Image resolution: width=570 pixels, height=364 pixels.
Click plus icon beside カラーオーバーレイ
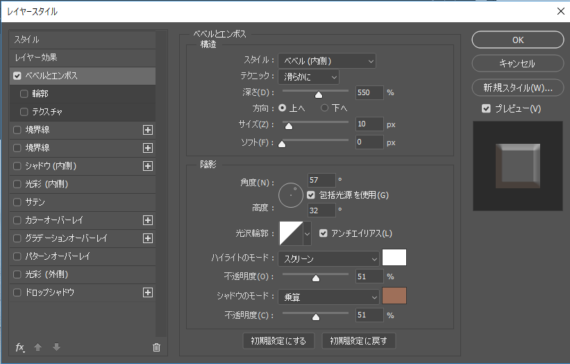pyautogui.click(x=148, y=220)
